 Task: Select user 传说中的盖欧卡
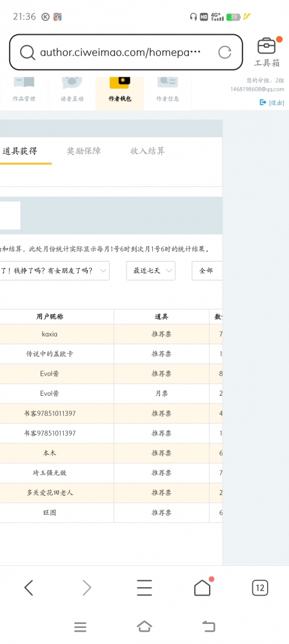(50, 354)
